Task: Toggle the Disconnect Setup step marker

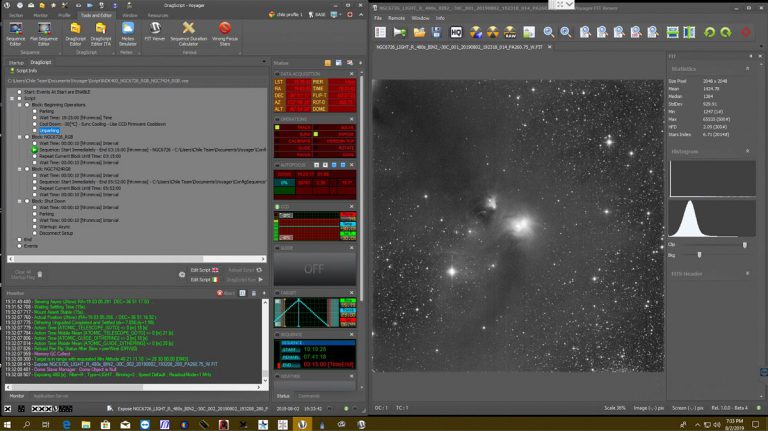Action: click(35, 233)
